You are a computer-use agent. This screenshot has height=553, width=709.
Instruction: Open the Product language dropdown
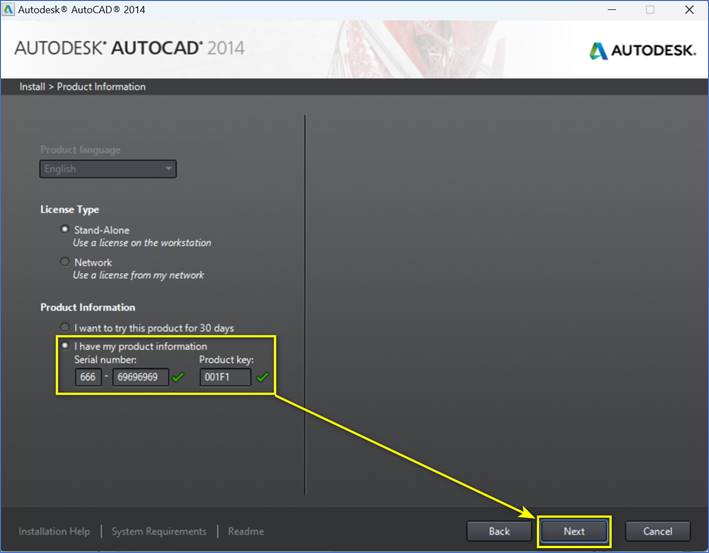pyautogui.click(x=108, y=169)
